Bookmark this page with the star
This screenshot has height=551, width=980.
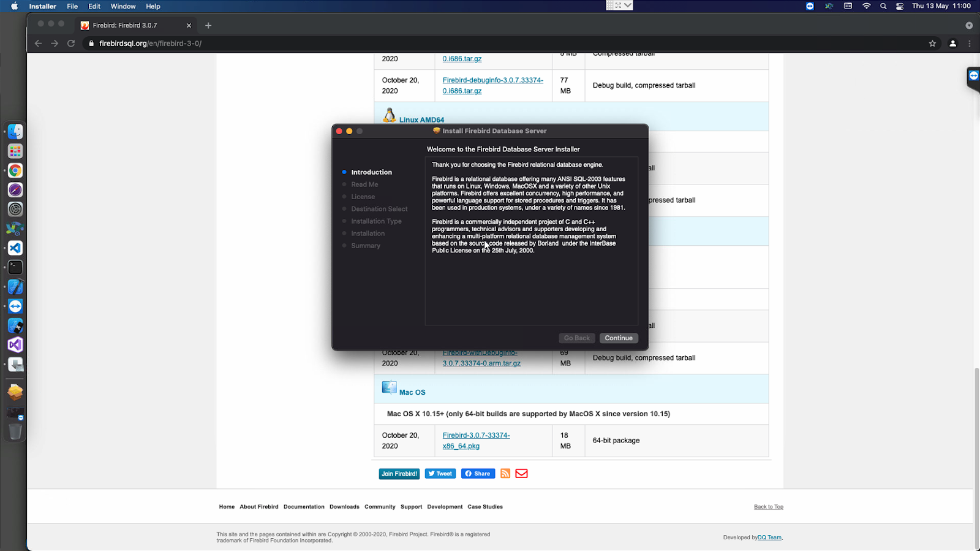pyautogui.click(x=932, y=44)
